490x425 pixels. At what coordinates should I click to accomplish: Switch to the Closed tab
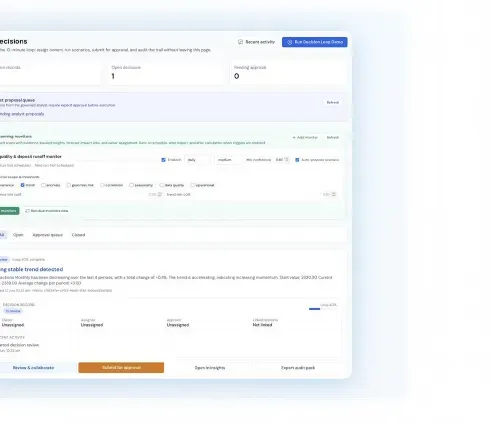point(78,235)
